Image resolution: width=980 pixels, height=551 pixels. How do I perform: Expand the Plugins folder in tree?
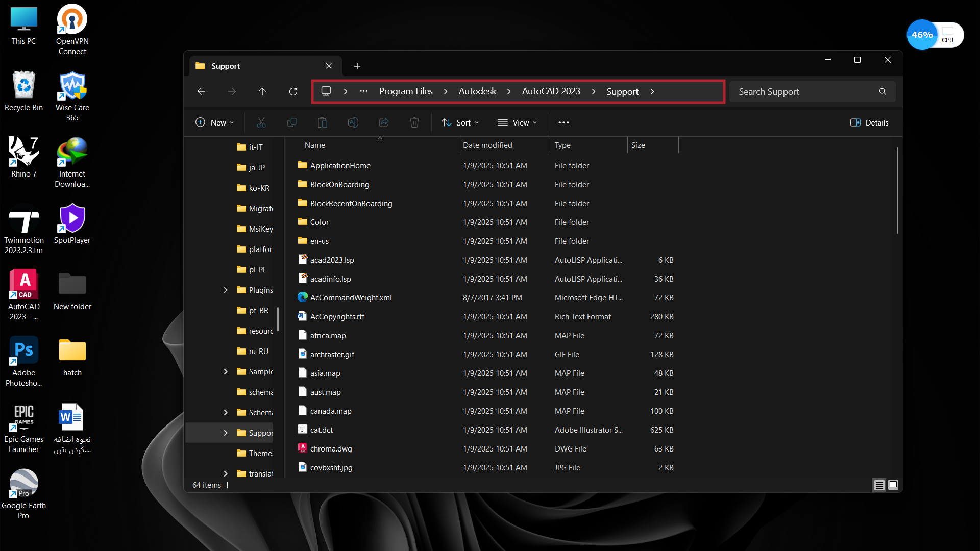coord(226,290)
